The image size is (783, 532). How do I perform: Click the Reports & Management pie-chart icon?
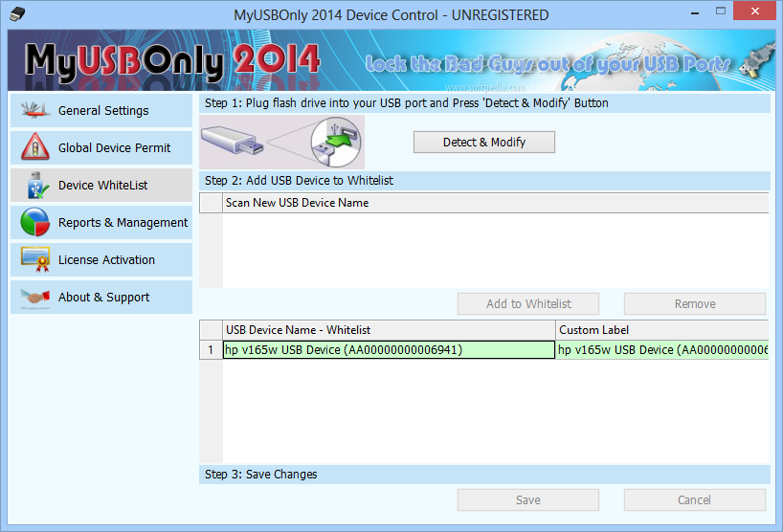pyautogui.click(x=35, y=222)
